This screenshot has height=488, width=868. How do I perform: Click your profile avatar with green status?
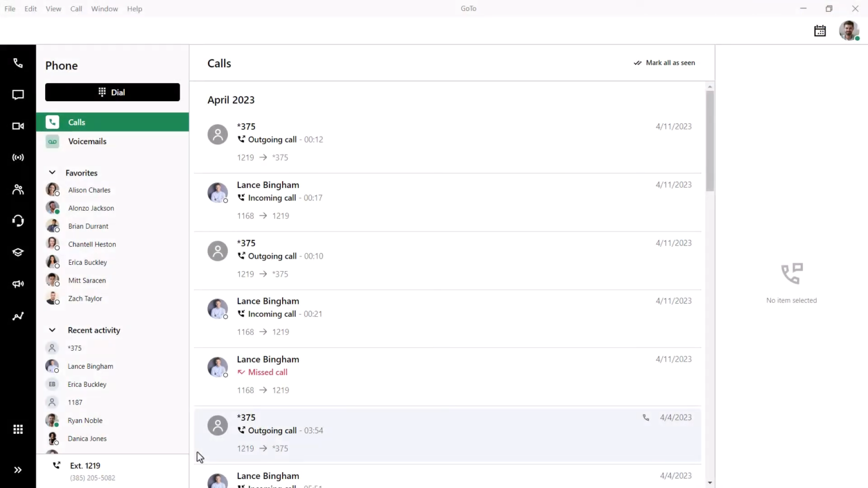(x=849, y=30)
